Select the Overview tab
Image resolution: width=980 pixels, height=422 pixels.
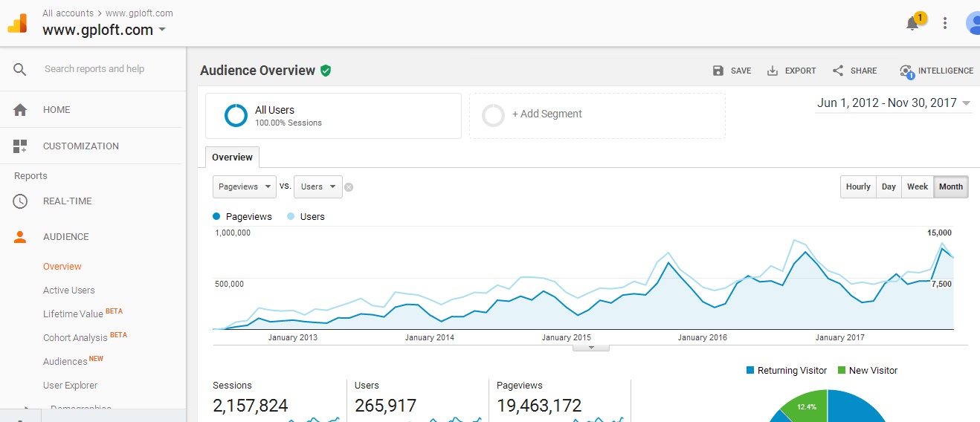[232, 158]
